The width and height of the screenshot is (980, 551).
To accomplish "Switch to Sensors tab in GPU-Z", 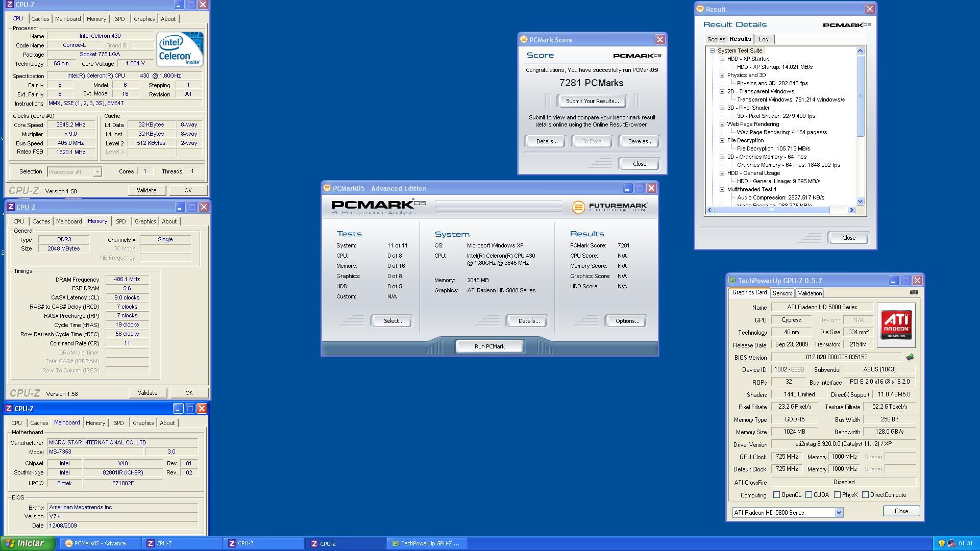I will (782, 293).
